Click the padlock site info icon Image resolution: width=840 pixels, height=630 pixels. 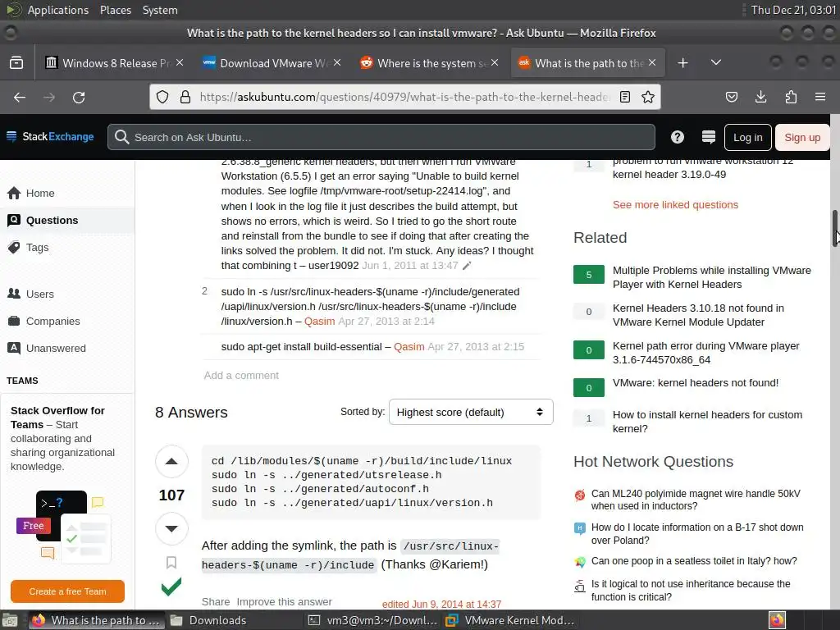pos(185,97)
